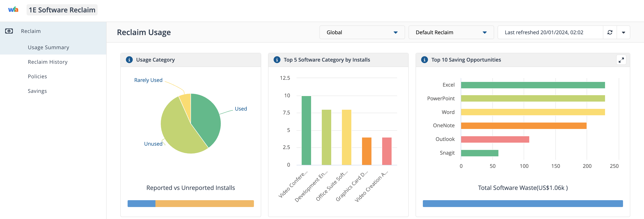Image resolution: width=644 pixels, height=219 pixels.
Task: Click the Snagit axis label
Action: pyautogui.click(x=447, y=153)
